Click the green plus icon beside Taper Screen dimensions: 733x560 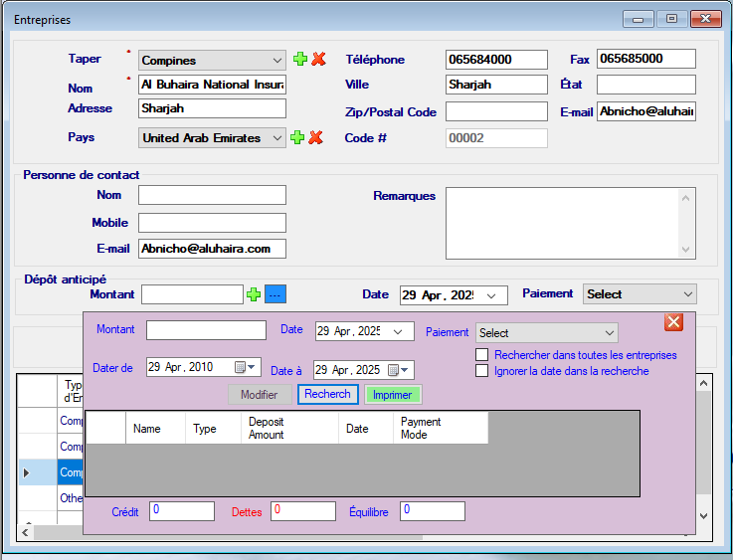pyautogui.click(x=299, y=60)
